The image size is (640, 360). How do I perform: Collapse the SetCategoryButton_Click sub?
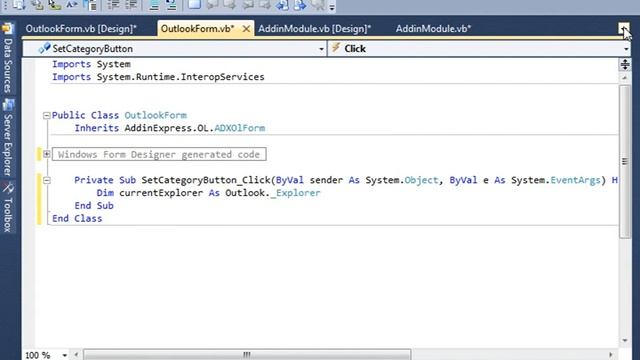tap(47, 180)
